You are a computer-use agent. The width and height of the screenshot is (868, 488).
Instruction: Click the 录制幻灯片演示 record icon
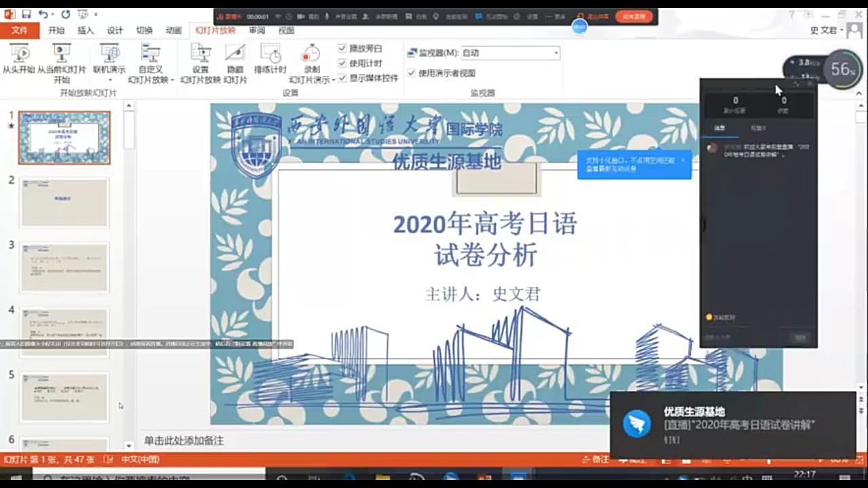click(311, 54)
